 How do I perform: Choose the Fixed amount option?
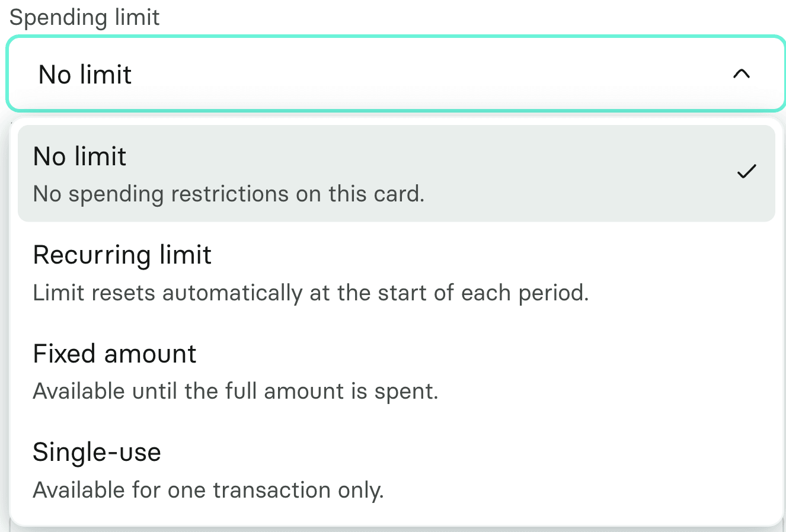[397, 371]
